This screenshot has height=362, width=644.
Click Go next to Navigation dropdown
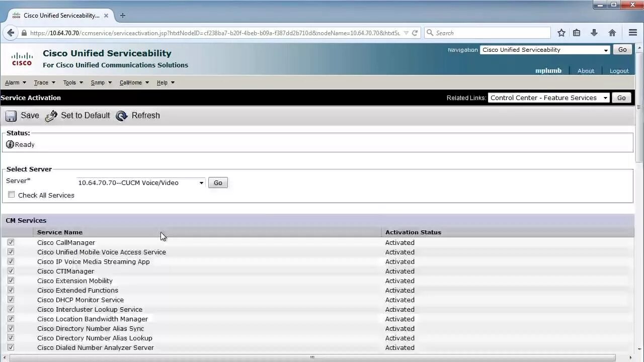(x=622, y=50)
